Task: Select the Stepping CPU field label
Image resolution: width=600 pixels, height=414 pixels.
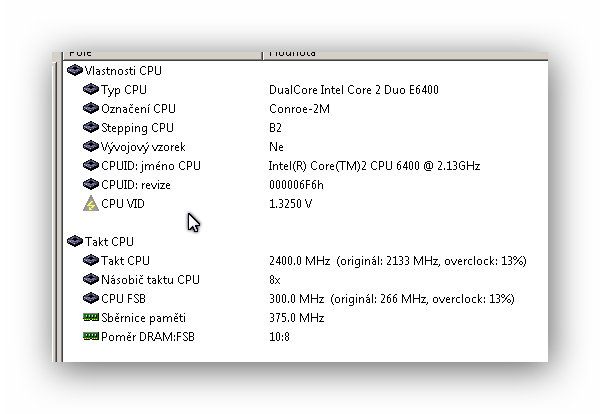Action: [x=137, y=128]
